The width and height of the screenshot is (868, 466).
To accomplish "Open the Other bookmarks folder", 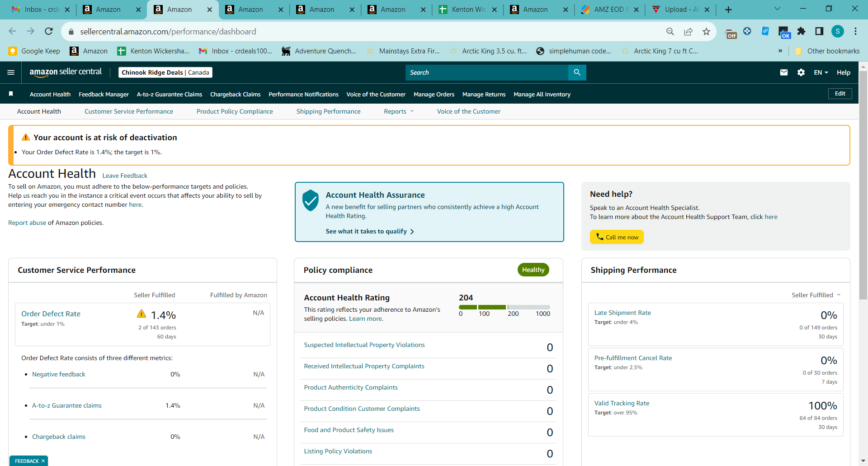I will [827, 51].
